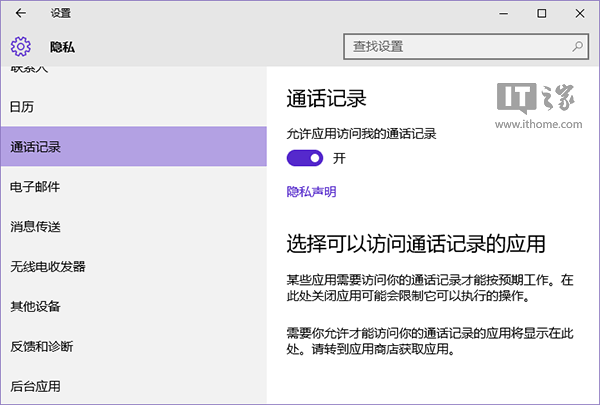Select the partially visible 联系人 sidebar item
The height and width of the screenshot is (405, 600).
pyautogui.click(x=30, y=70)
